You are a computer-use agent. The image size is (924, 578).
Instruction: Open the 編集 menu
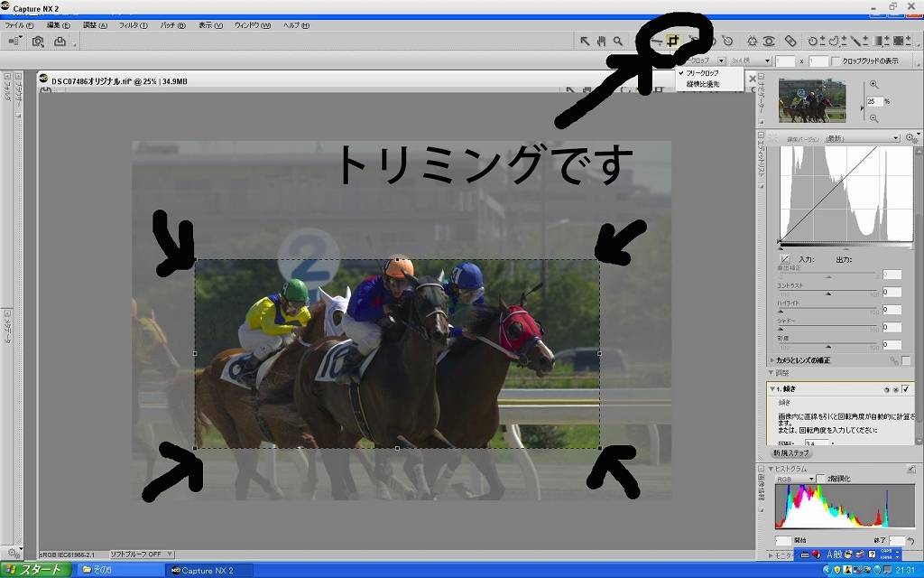58,25
